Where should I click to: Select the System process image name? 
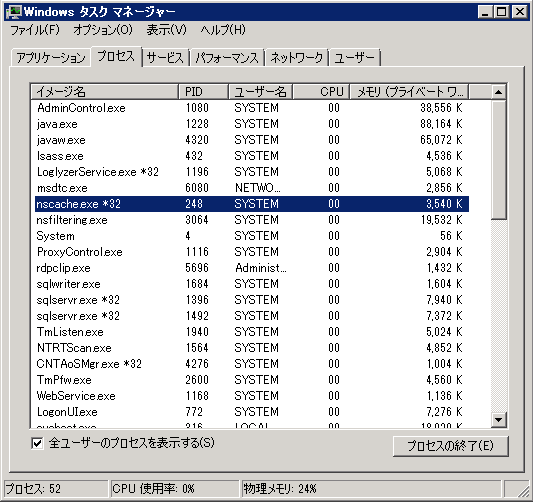click(x=55, y=236)
